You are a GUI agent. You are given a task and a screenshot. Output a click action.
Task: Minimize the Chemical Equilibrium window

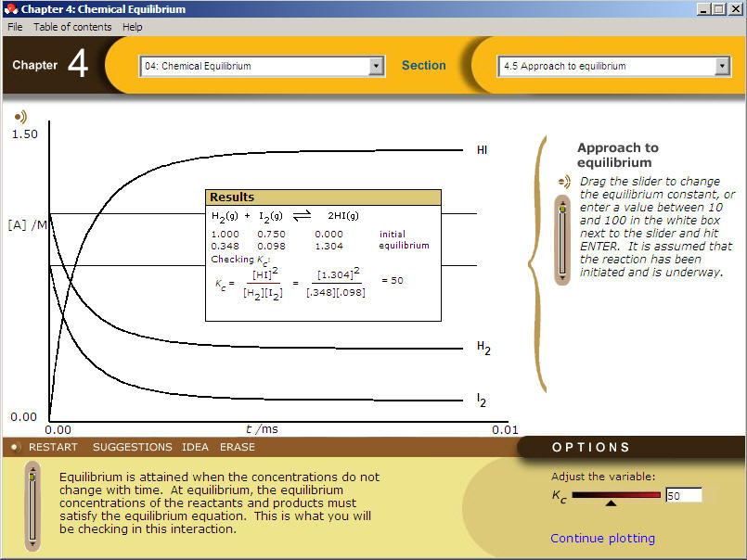[704, 9]
